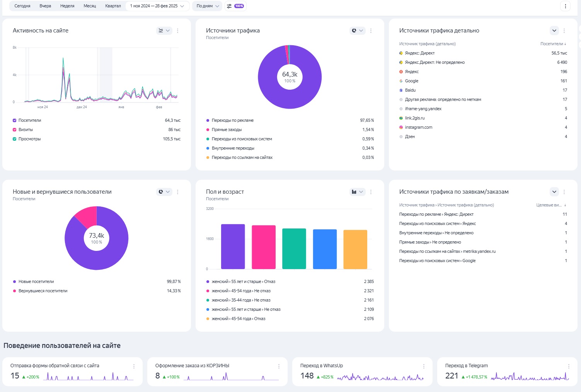Image resolution: width=581 pixels, height=392 pixels.
Task: Click the Источники трафика donut chart center
Action: pyautogui.click(x=290, y=77)
